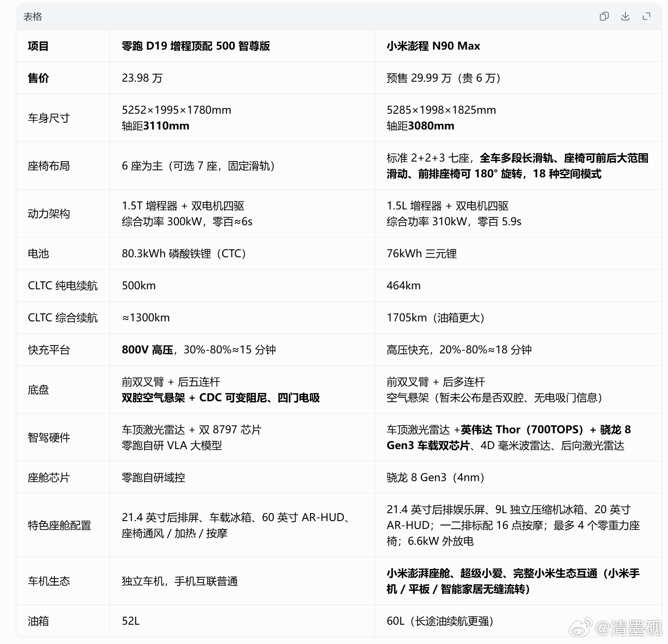Click the price cell 23.98 万
This screenshot has height=644, width=668.
pyautogui.click(x=142, y=78)
